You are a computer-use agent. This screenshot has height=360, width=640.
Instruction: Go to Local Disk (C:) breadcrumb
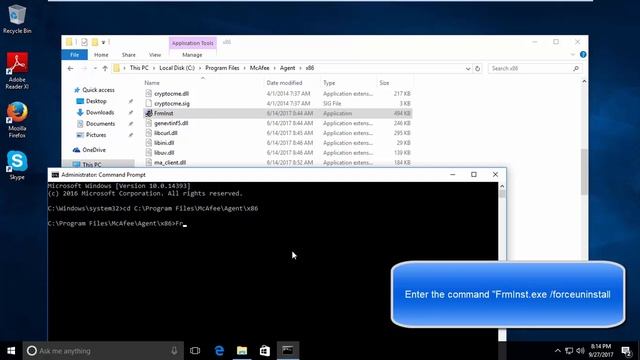[x=177, y=68]
